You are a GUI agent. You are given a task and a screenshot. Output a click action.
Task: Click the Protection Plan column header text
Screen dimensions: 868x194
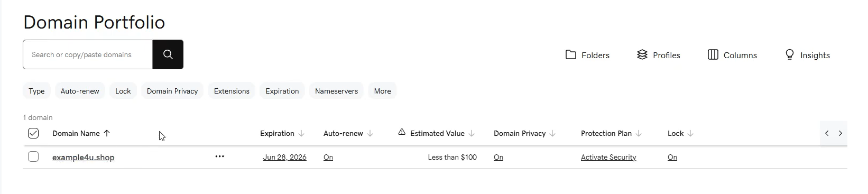click(x=606, y=133)
